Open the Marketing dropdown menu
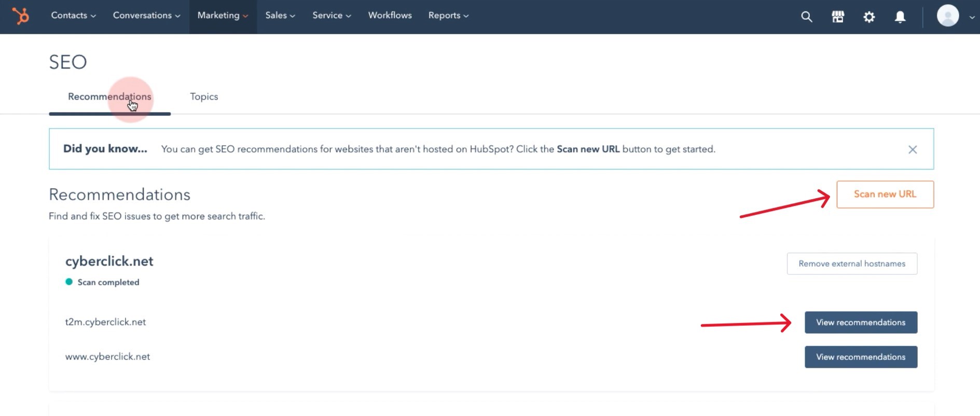 click(223, 16)
